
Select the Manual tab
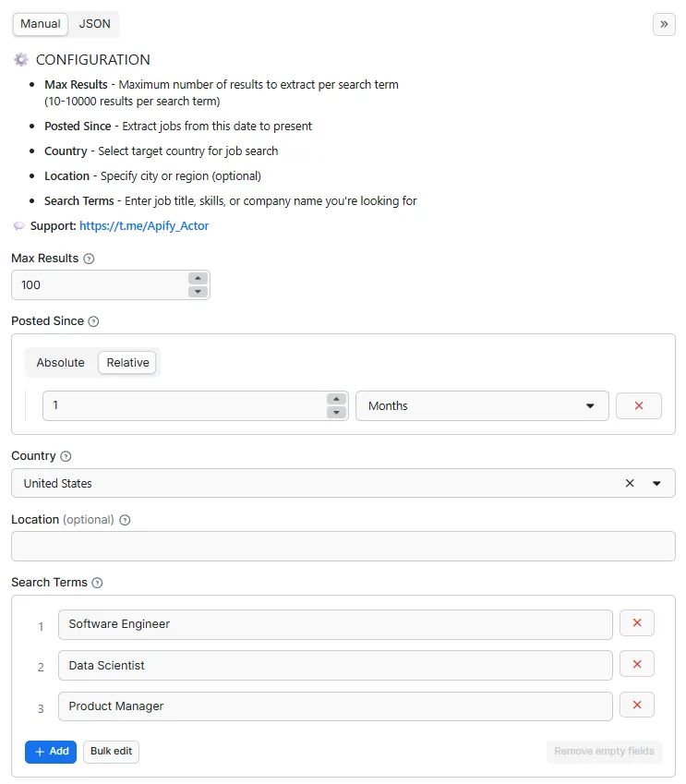[40, 24]
